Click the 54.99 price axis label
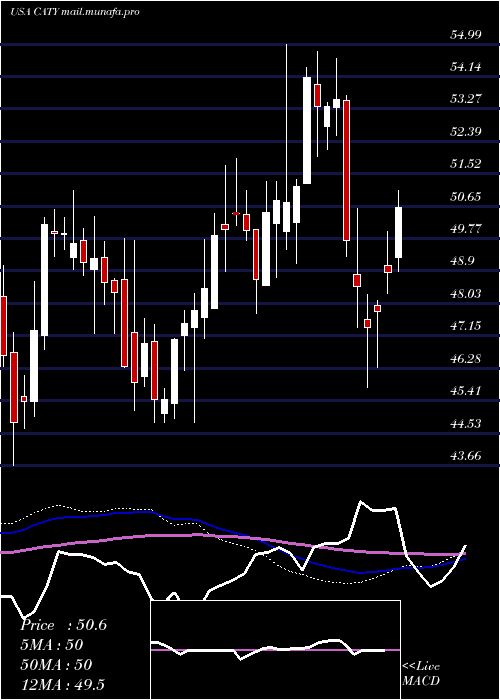The height and width of the screenshot is (700, 500). 466,34
